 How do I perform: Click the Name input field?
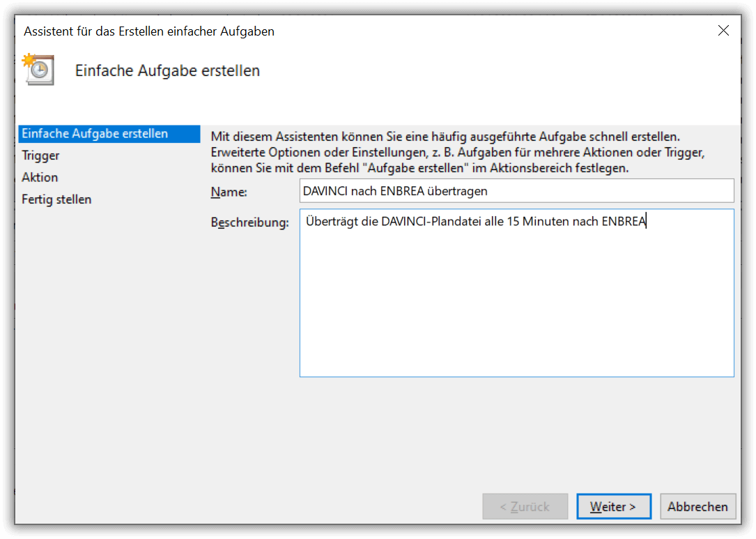click(x=516, y=191)
